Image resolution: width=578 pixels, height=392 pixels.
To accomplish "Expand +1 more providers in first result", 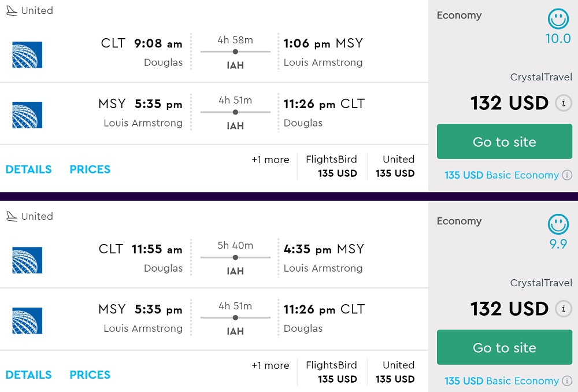I will pyautogui.click(x=270, y=160).
